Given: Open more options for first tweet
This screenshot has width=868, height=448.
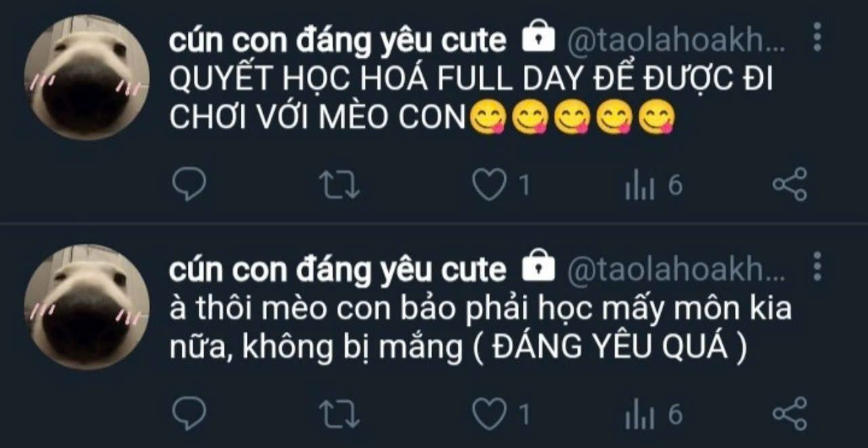Looking at the screenshot, I should (x=817, y=37).
